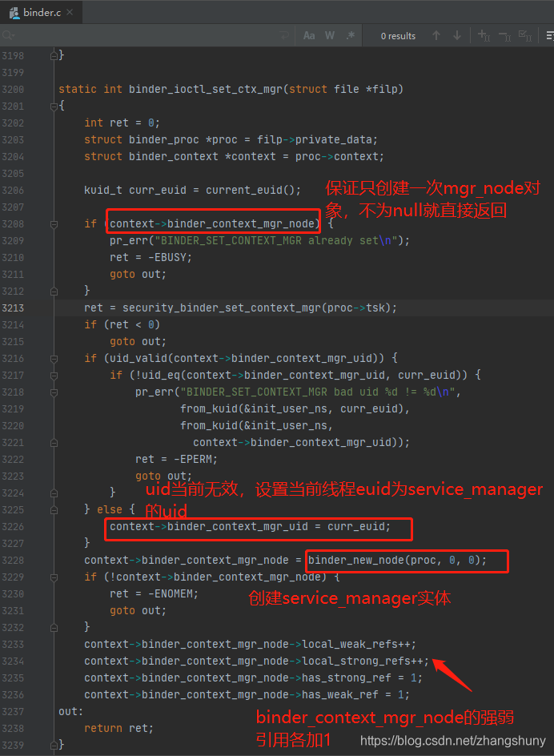Click the fold end marker at line 3224
The image size is (554, 756).
pyautogui.click(x=54, y=493)
